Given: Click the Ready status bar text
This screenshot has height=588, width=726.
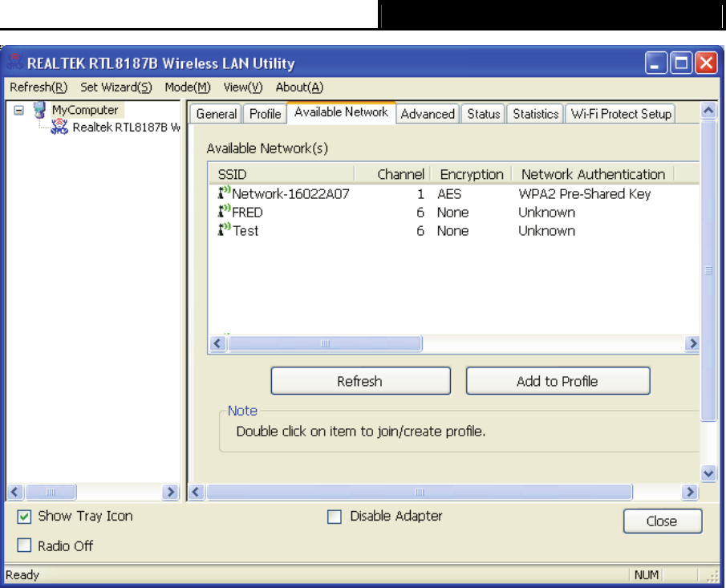Looking at the screenshot, I should coord(22,575).
